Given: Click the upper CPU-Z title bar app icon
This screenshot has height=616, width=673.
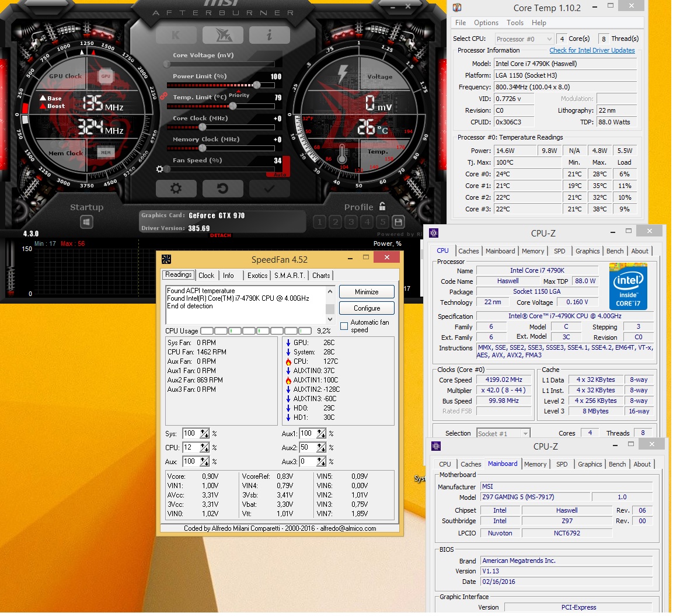Looking at the screenshot, I should click(434, 232).
